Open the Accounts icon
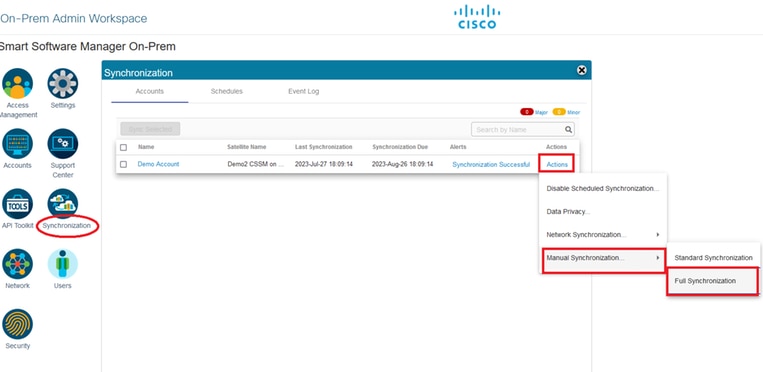763x372 pixels. point(18,144)
